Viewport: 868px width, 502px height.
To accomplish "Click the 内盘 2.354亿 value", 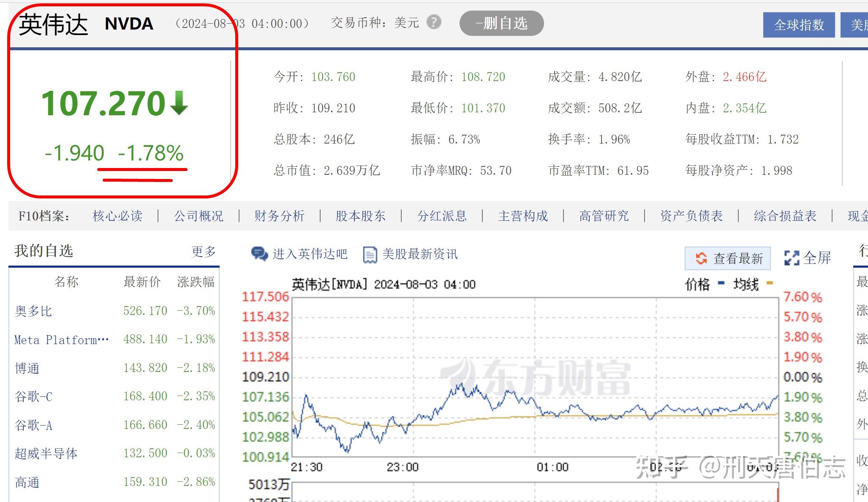I will pos(745,108).
